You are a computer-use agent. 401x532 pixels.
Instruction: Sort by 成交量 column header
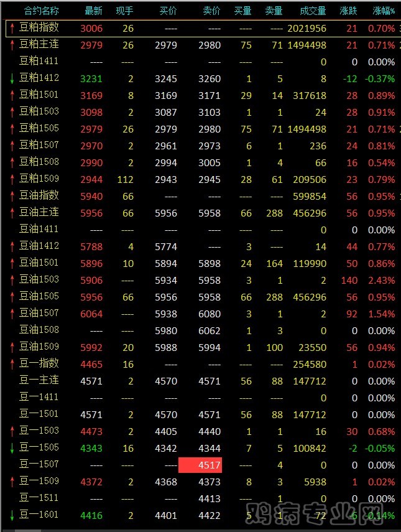click(x=313, y=11)
